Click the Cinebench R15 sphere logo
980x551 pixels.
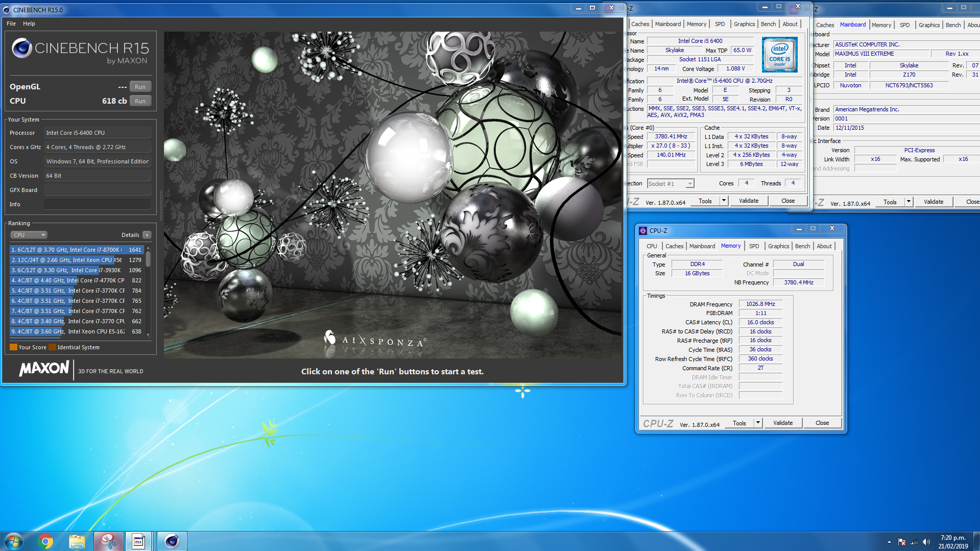click(21, 48)
